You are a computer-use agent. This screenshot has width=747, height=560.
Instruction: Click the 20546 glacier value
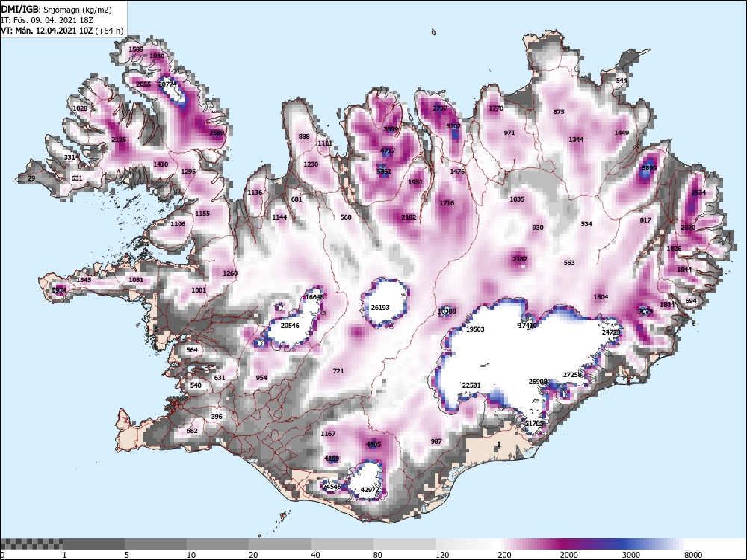point(290,326)
